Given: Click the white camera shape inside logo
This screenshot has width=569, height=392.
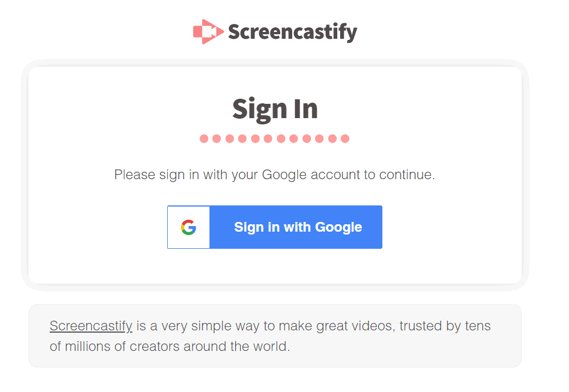Looking at the screenshot, I should (x=209, y=31).
